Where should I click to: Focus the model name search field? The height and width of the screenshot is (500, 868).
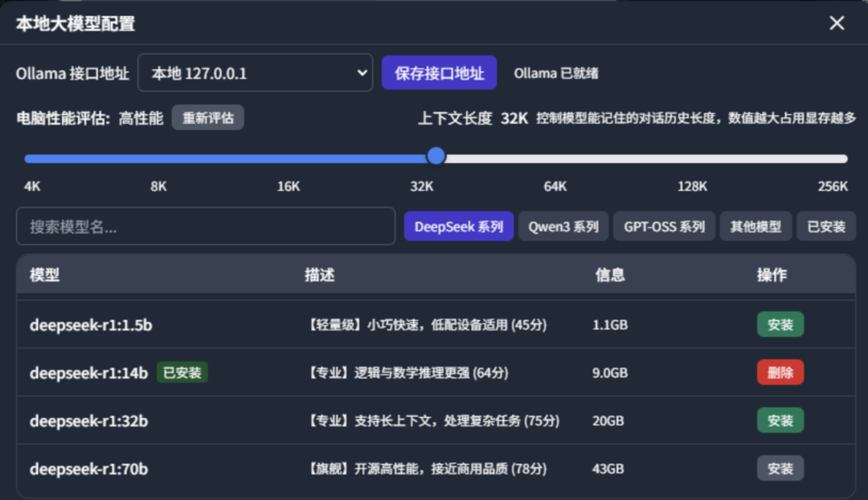click(206, 226)
